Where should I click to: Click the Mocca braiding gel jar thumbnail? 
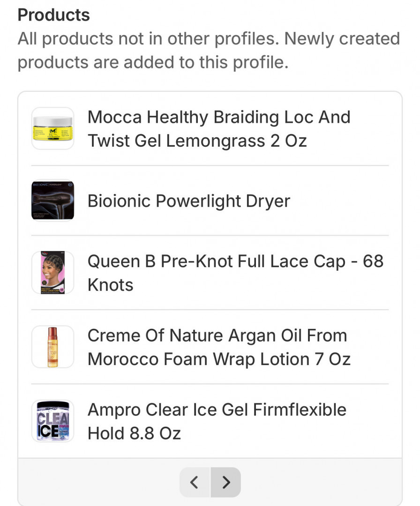tap(52, 129)
